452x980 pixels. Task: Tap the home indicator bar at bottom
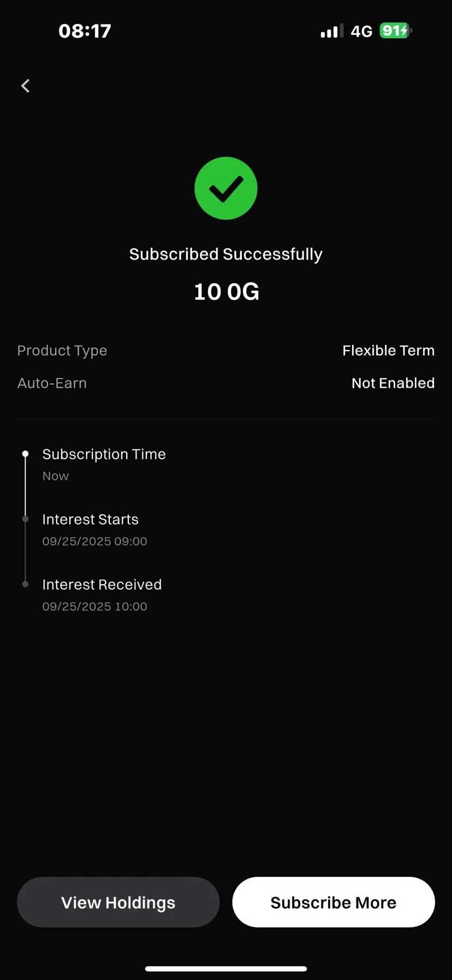pyautogui.click(x=226, y=969)
